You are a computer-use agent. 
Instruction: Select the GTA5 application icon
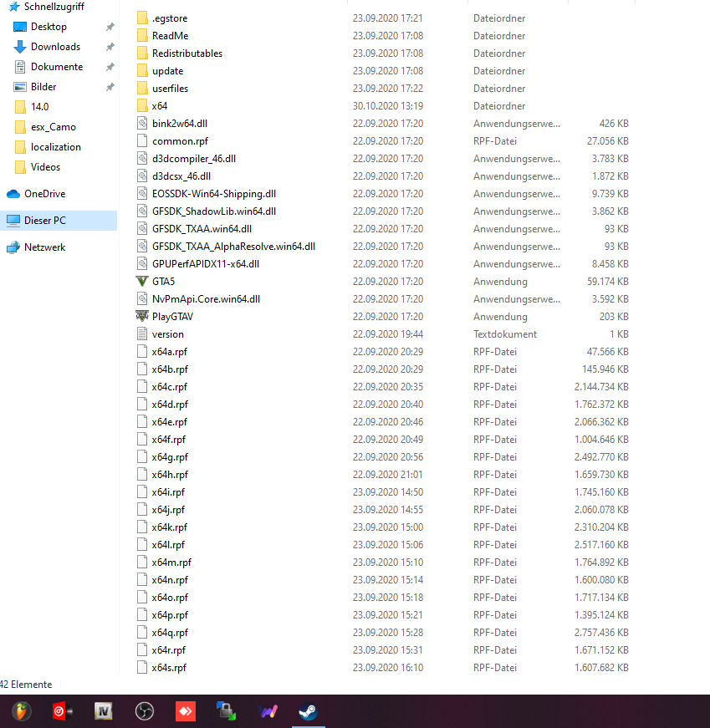click(141, 282)
